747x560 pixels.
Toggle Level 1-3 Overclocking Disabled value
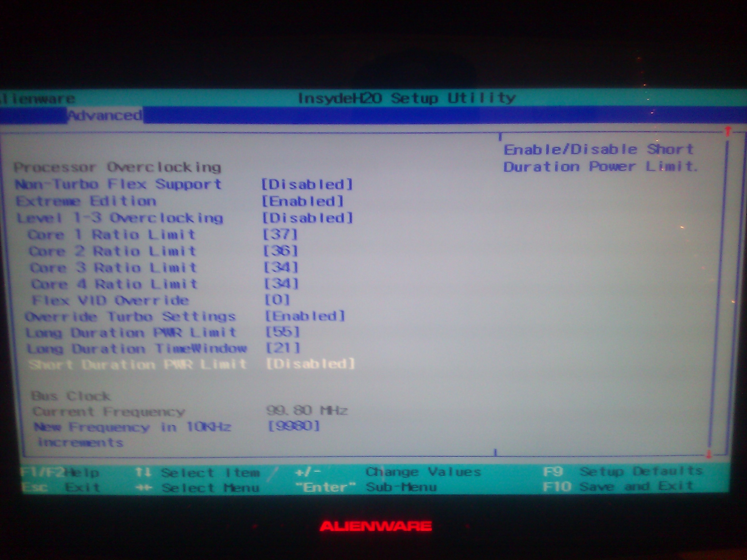click(x=308, y=218)
